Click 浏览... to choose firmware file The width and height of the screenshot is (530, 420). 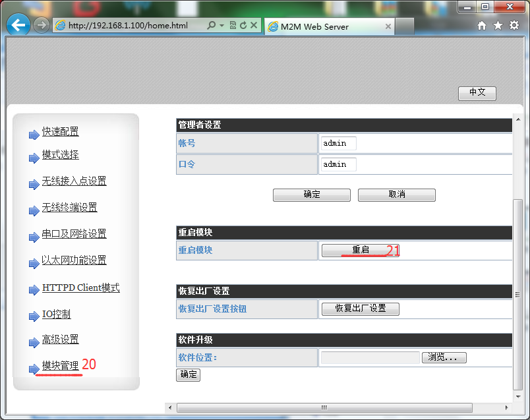tap(446, 357)
